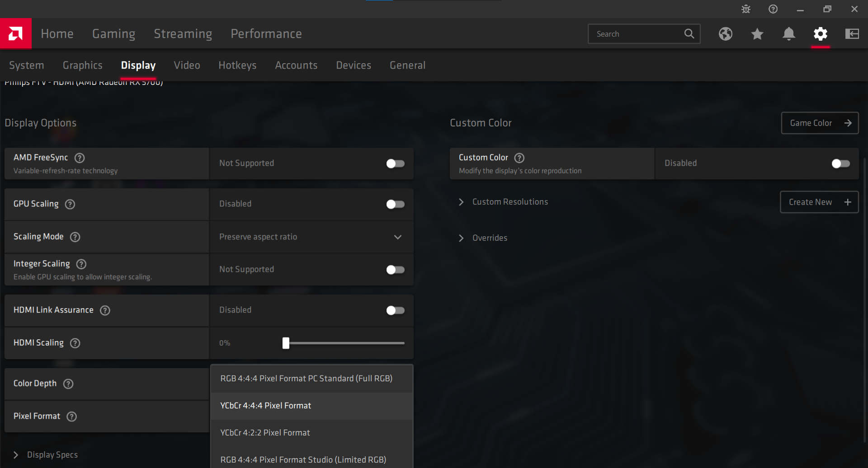The width and height of the screenshot is (868, 468).
Task: Click the bug report icon
Action: pyautogui.click(x=745, y=9)
